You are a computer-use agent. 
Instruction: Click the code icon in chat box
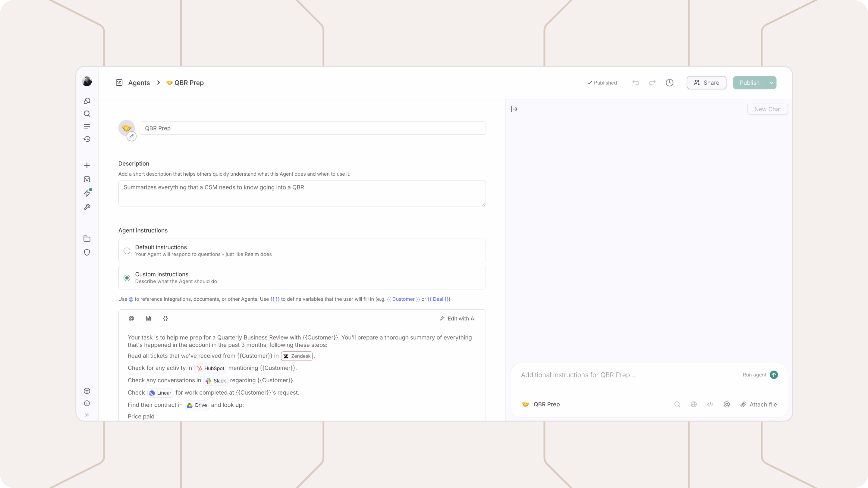[710, 404]
